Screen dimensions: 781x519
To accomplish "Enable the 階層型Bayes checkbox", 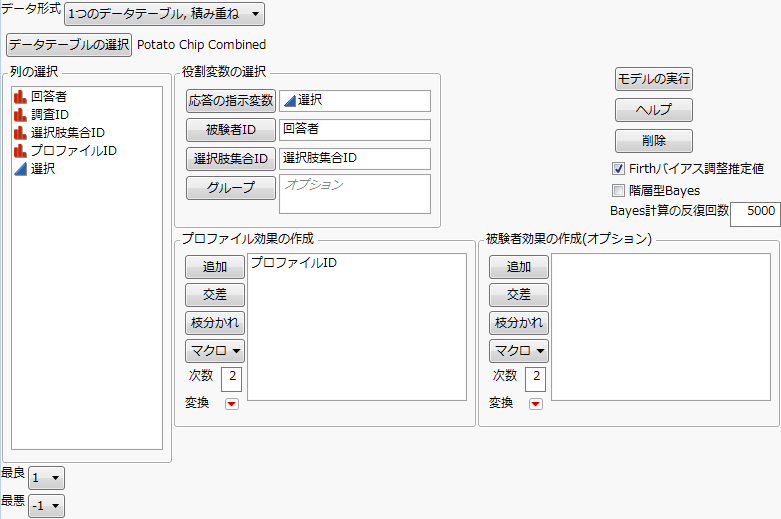I will pyautogui.click(x=618, y=190).
